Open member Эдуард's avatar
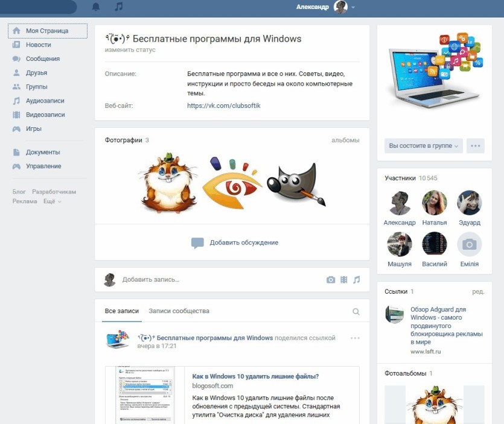 coord(469,203)
